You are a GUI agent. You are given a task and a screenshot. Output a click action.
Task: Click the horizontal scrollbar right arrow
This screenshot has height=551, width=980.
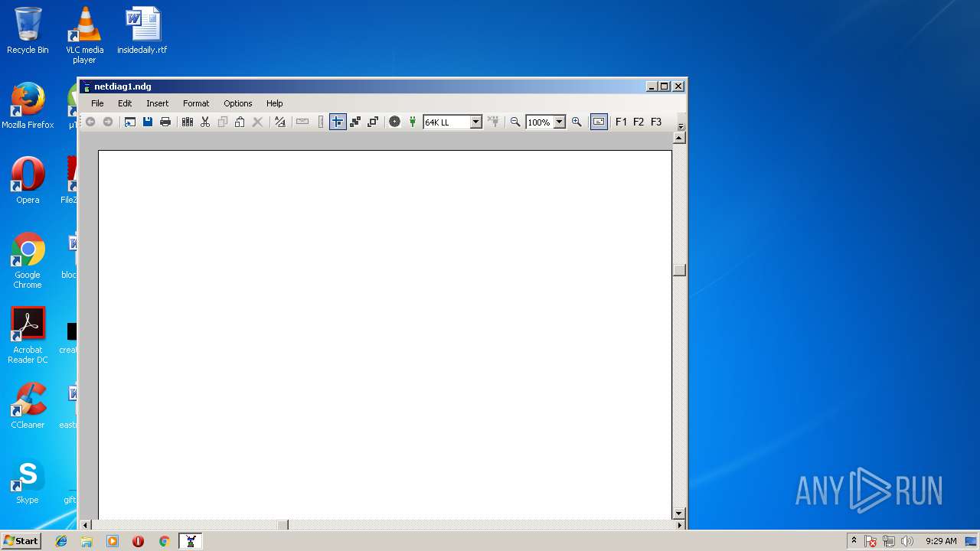679,525
